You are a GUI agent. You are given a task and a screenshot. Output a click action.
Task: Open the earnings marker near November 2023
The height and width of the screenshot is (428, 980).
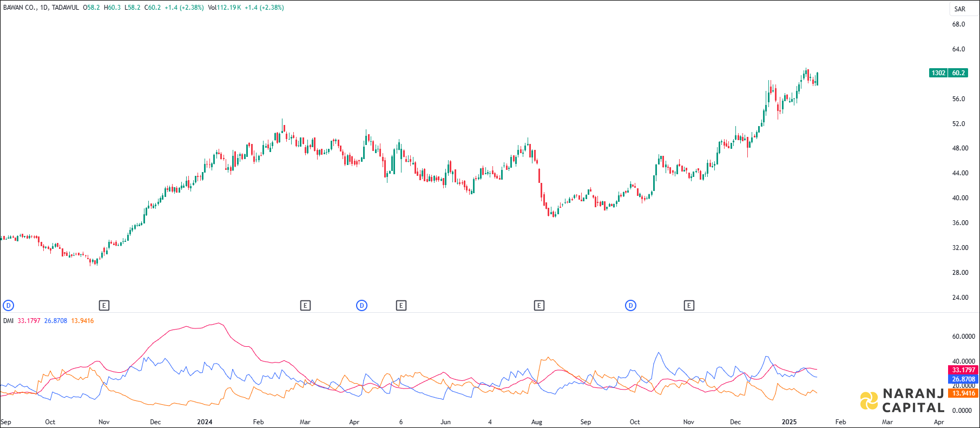point(104,306)
